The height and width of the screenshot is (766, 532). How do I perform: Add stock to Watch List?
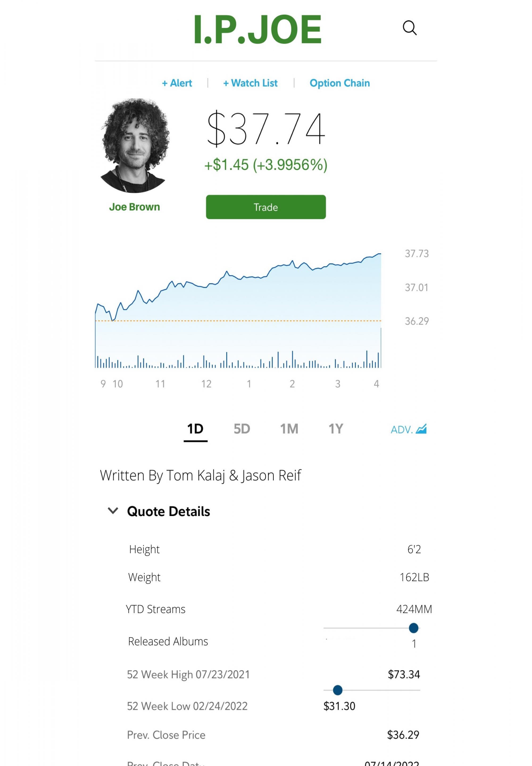click(250, 83)
